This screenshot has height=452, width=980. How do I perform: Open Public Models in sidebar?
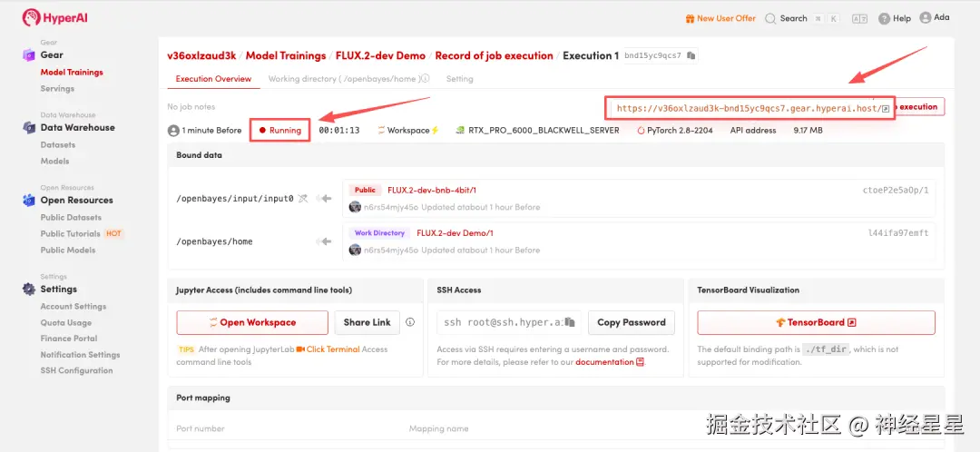68,251
